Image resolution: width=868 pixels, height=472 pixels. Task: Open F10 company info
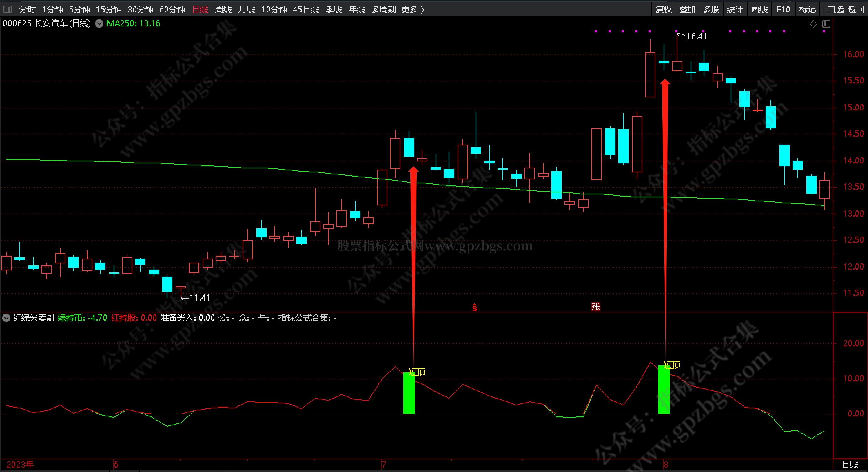coord(783,9)
